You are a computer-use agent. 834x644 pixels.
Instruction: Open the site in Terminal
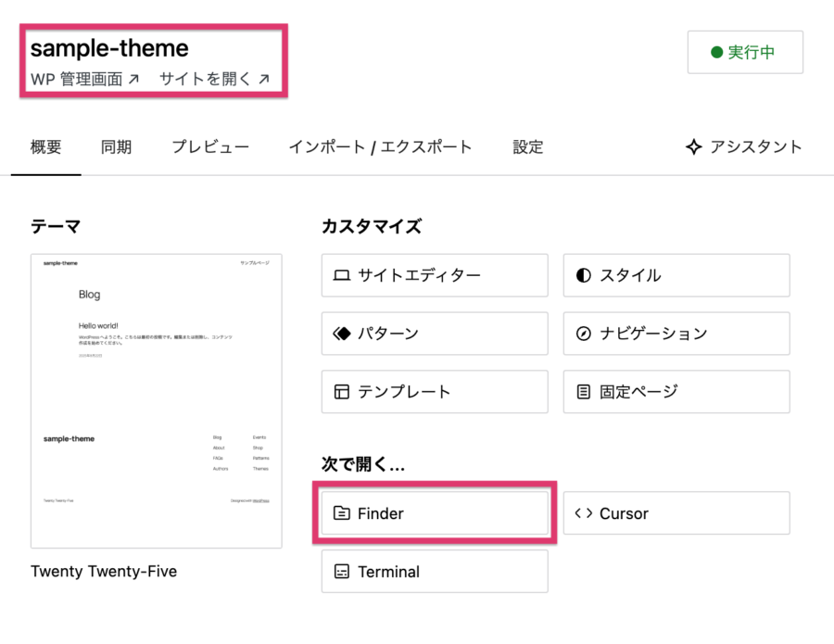(435, 572)
